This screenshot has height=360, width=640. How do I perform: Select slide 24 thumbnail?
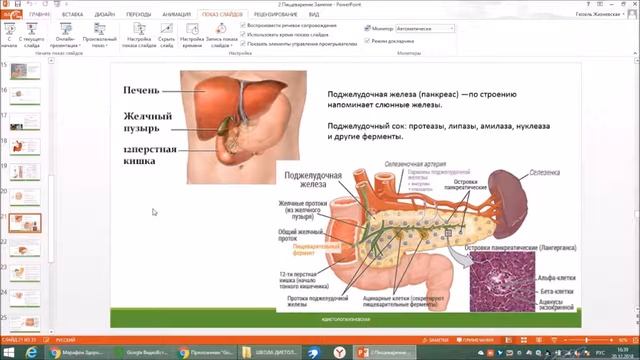25,299
